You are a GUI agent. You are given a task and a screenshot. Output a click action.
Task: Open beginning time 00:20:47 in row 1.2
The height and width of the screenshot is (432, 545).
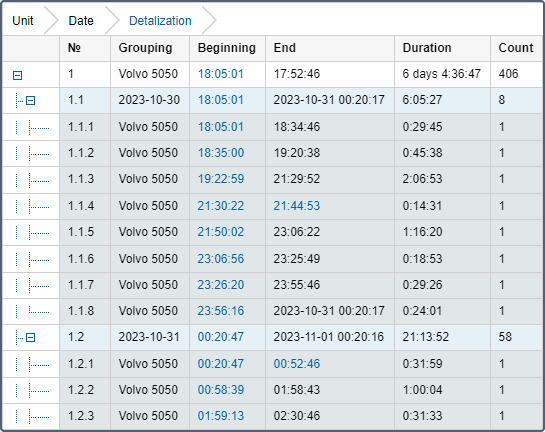coord(221,337)
